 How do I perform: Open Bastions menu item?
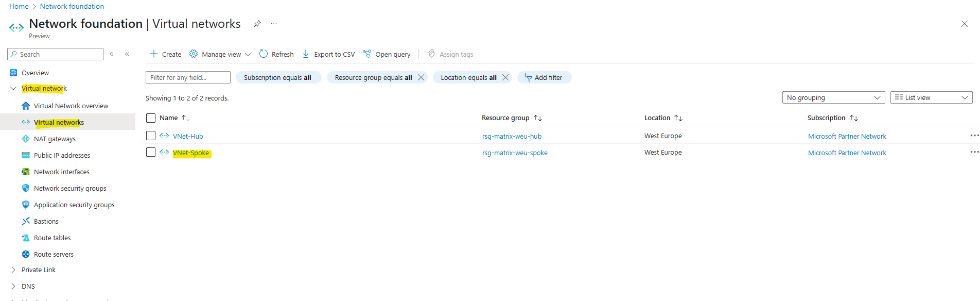pos(46,221)
